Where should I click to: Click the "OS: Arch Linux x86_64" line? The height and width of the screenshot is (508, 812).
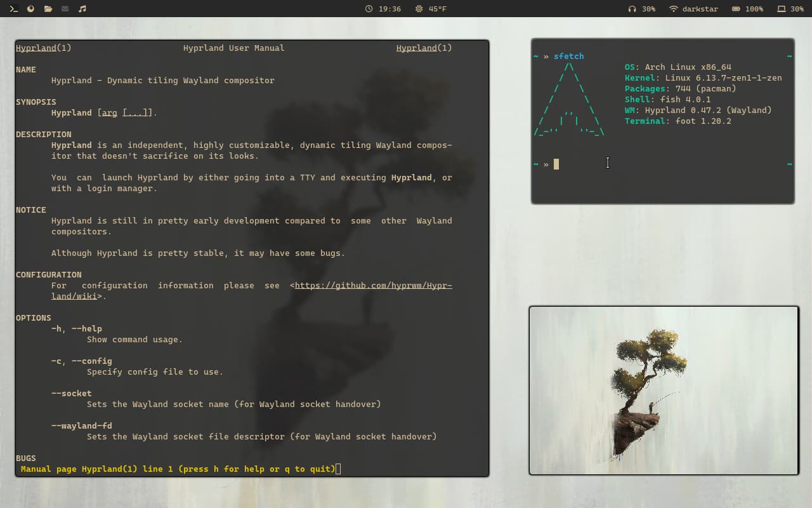(678, 67)
